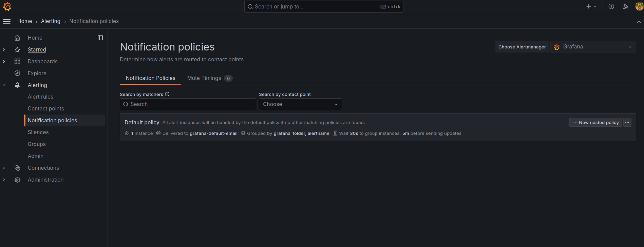The height and width of the screenshot is (247, 644).
Task: Open the three-dot more actions for Default policy
Action: 627,122
